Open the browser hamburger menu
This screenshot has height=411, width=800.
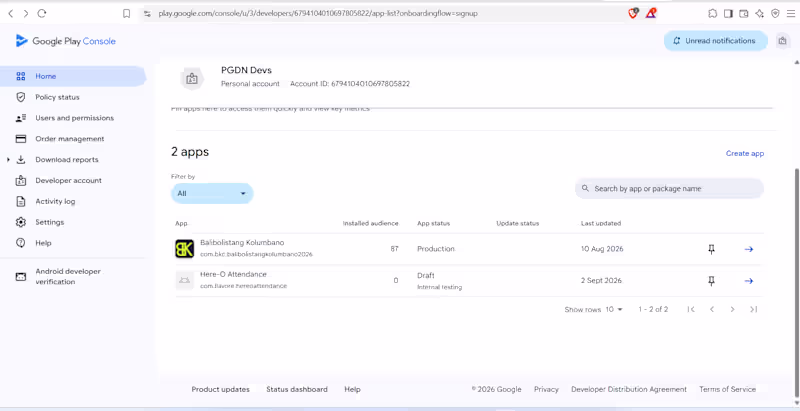(x=790, y=14)
